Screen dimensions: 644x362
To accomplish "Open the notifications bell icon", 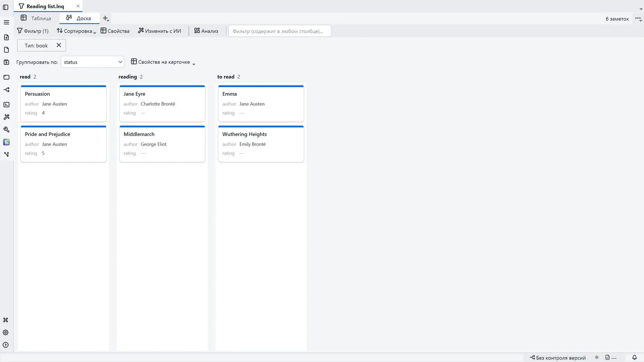I will [634, 358].
